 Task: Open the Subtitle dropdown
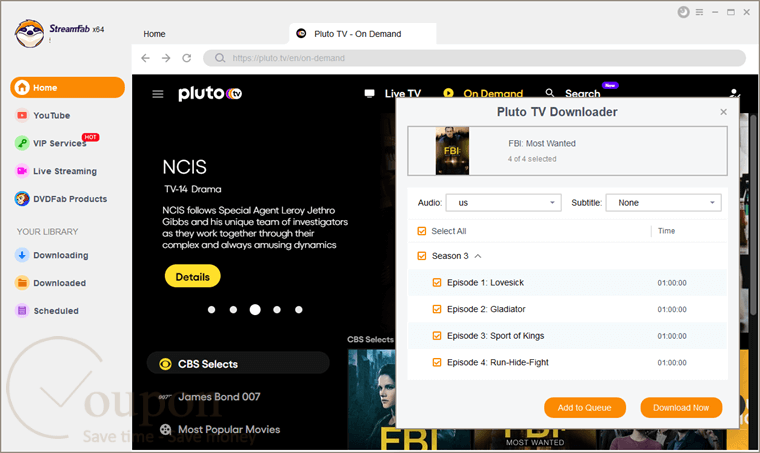click(x=664, y=203)
